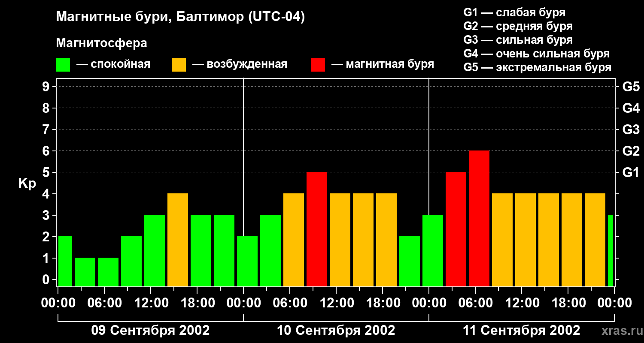Click the yellow 'возбужденная' legend swatch
The image size is (644, 343).
click(x=179, y=65)
